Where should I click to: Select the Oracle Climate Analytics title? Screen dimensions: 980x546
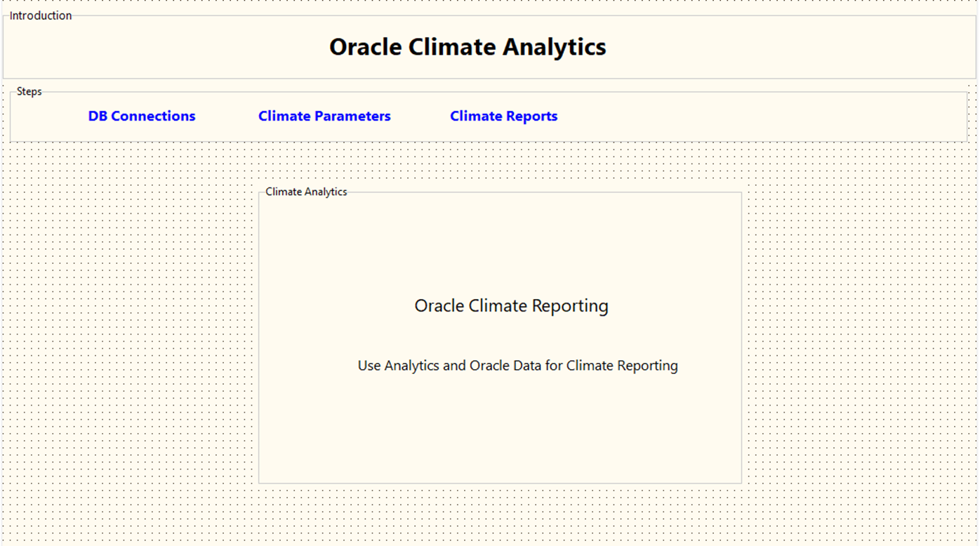[x=468, y=47]
